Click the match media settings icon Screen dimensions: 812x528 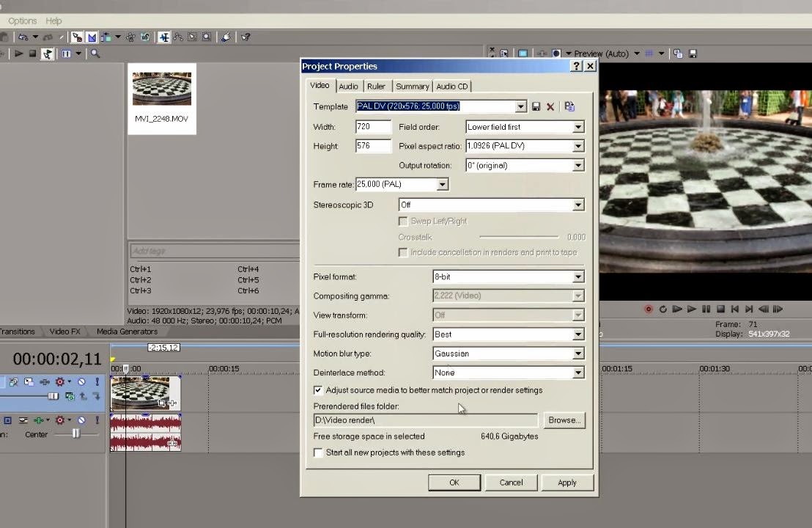pos(569,107)
